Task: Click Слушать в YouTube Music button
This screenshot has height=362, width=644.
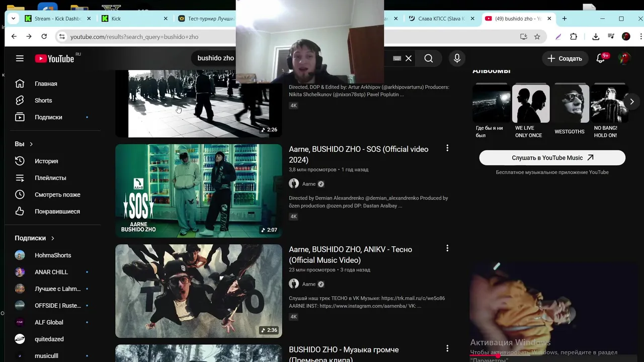Action: [552, 158]
